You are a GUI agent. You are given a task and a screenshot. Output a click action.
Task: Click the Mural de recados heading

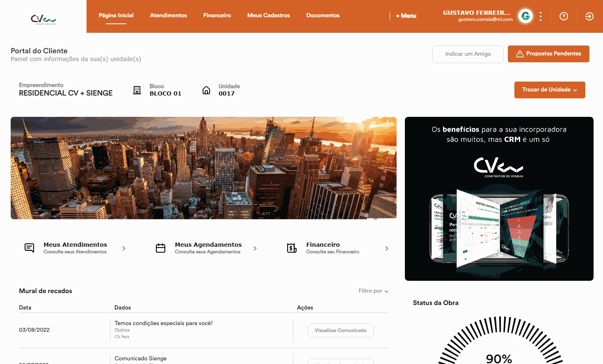click(x=46, y=291)
